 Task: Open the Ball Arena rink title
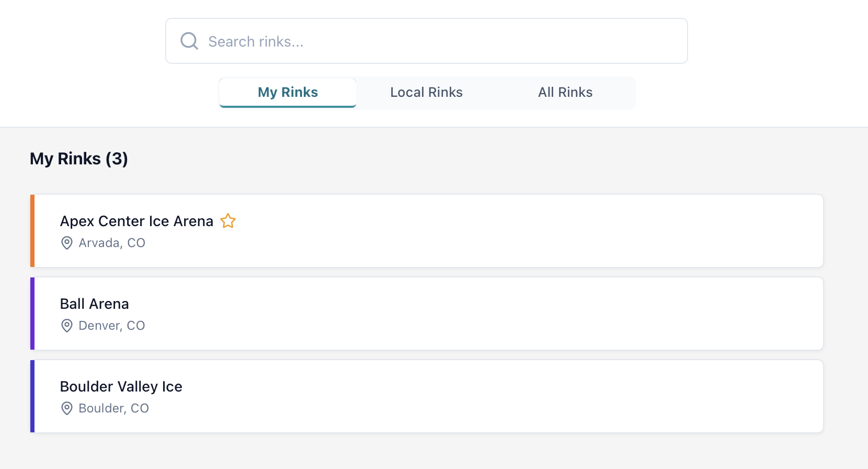94,304
